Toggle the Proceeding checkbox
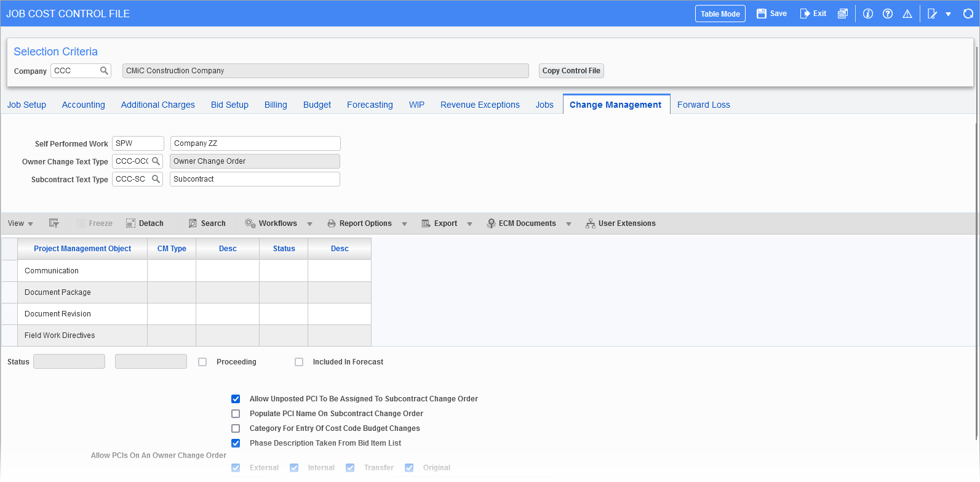The image size is (980, 482). [x=202, y=362]
